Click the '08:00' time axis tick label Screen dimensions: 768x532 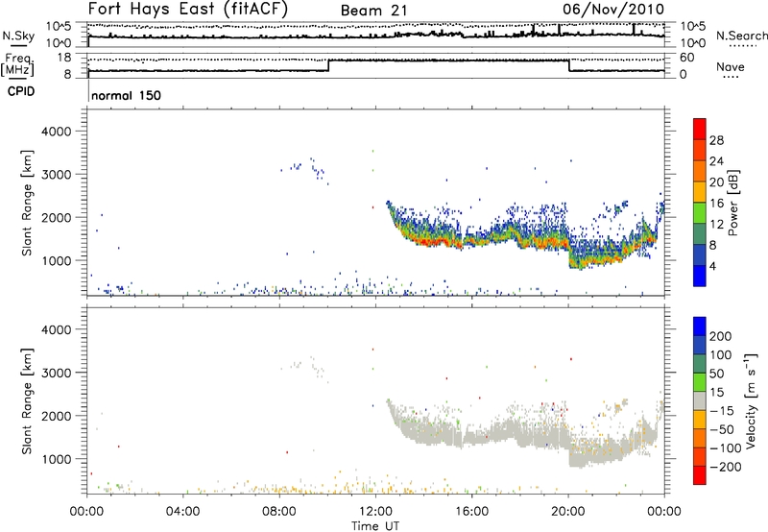pos(279,512)
